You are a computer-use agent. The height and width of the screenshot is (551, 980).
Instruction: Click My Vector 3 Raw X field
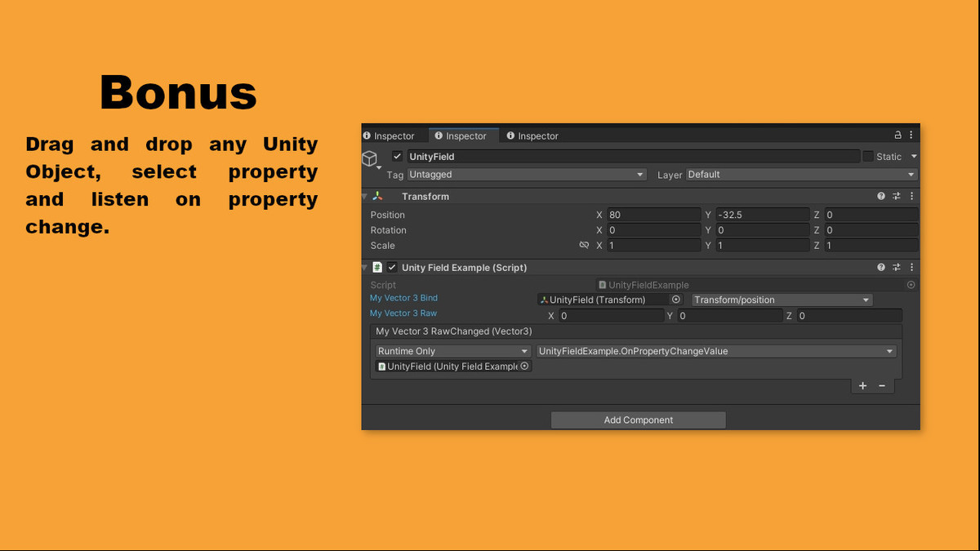click(x=611, y=316)
